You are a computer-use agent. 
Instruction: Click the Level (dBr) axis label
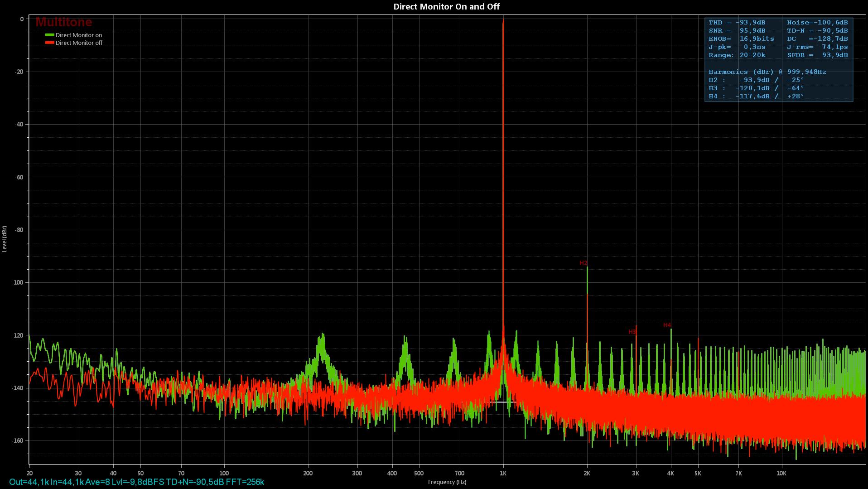pyautogui.click(x=5, y=239)
